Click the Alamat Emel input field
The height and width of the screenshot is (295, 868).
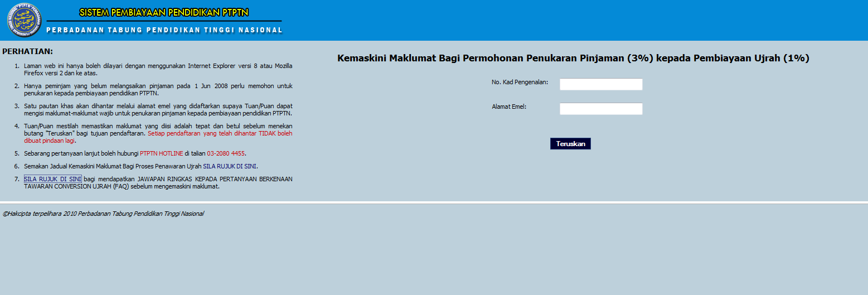[601, 109]
